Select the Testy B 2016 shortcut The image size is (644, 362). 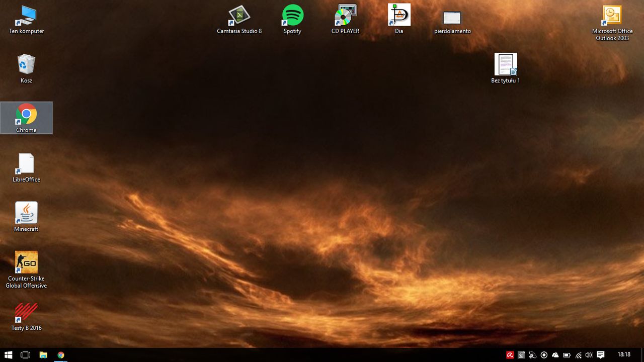tap(26, 316)
